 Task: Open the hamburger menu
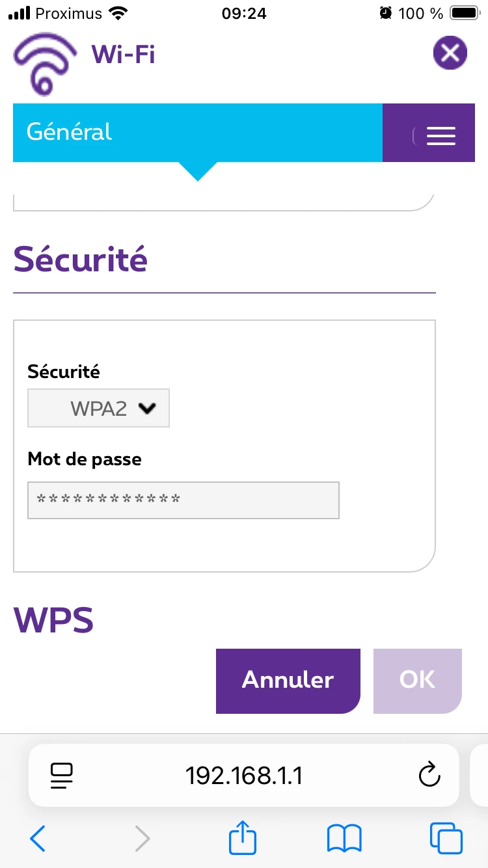pyautogui.click(x=441, y=134)
